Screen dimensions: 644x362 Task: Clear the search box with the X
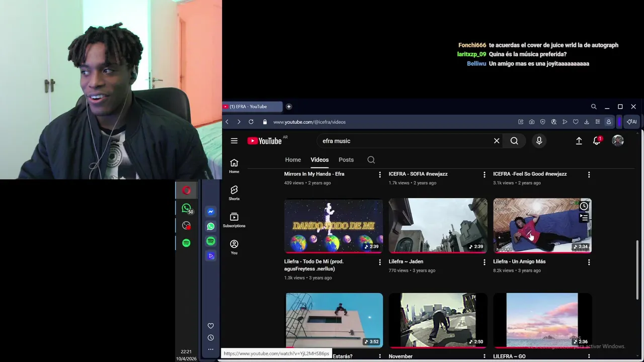tap(497, 141)
